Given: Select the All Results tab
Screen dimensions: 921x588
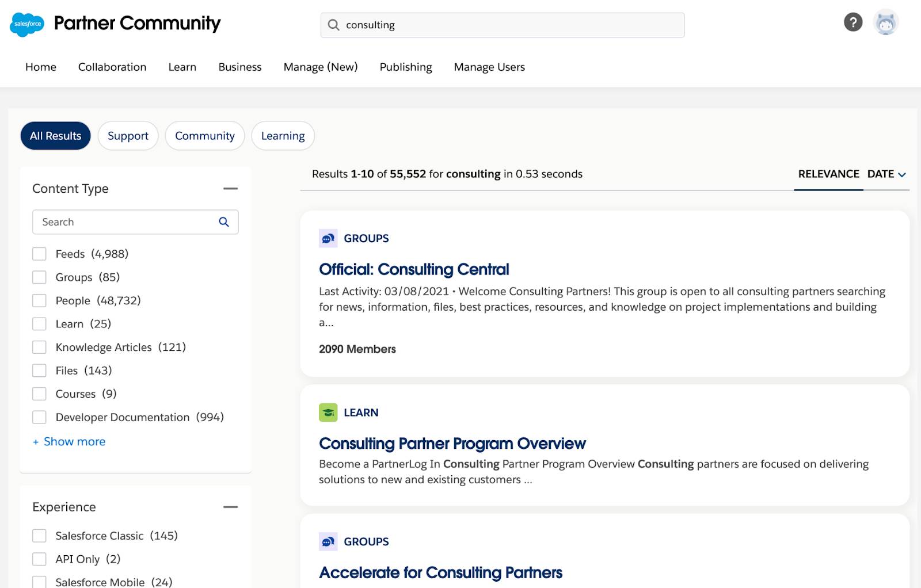Looking at the screenshot, I should [x=56, y=136].
